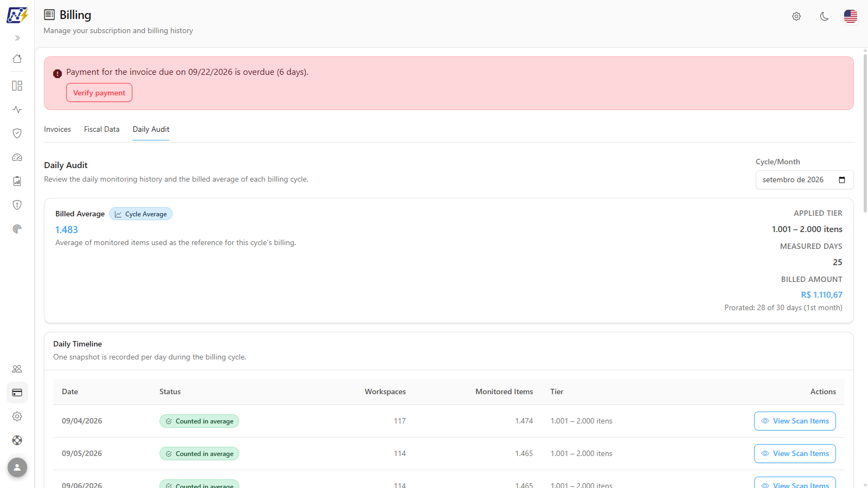Image resolution: width=868 pixels, height=488 pixels.
Task: Toggle dark mode moon icon
Action: (824, 16)
